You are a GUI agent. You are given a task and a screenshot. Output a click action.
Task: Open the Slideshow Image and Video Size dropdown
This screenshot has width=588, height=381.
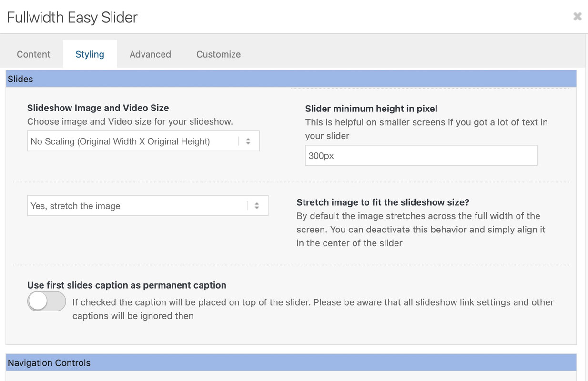click(143, 141)
